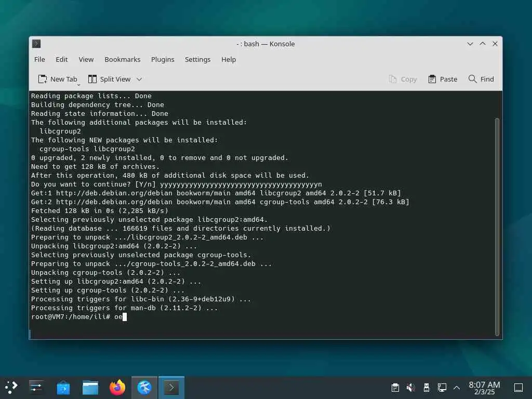The image size is (532, 399).
Task: Open the File menu
Action: coord(39,59)
